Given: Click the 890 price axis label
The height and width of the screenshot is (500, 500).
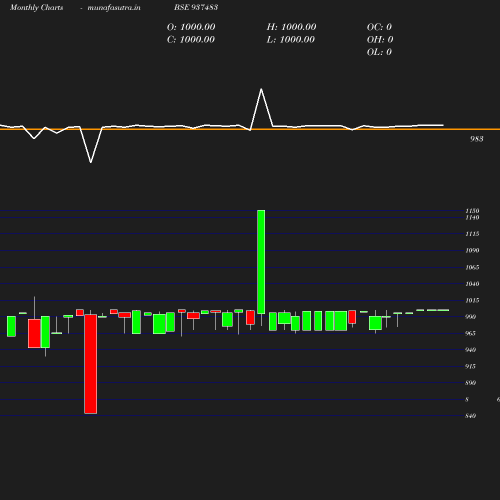Looking at the screenshot, I should (471, 383).
